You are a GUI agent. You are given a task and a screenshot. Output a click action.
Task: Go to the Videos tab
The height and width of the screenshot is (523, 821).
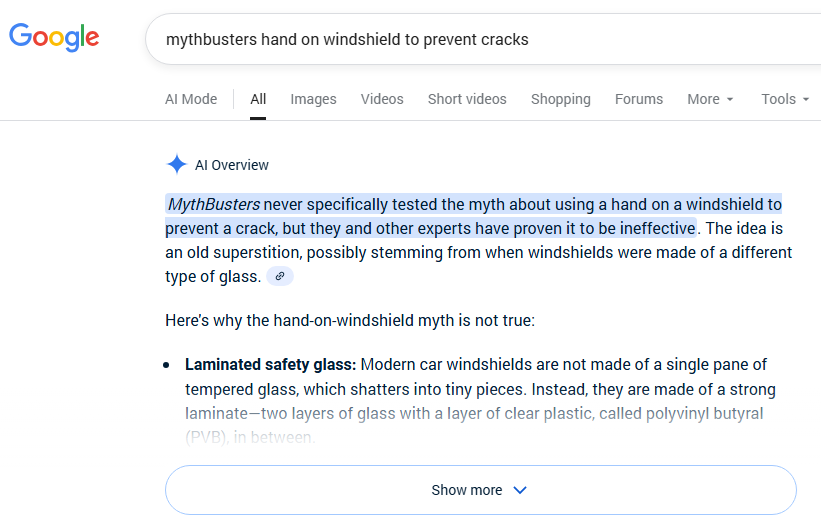coord(382,99)
